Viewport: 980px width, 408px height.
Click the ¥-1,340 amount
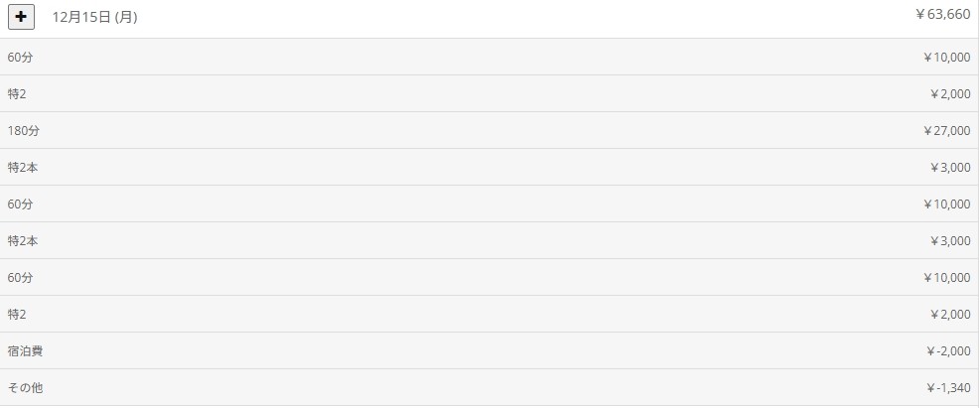(x=949, y=388)
